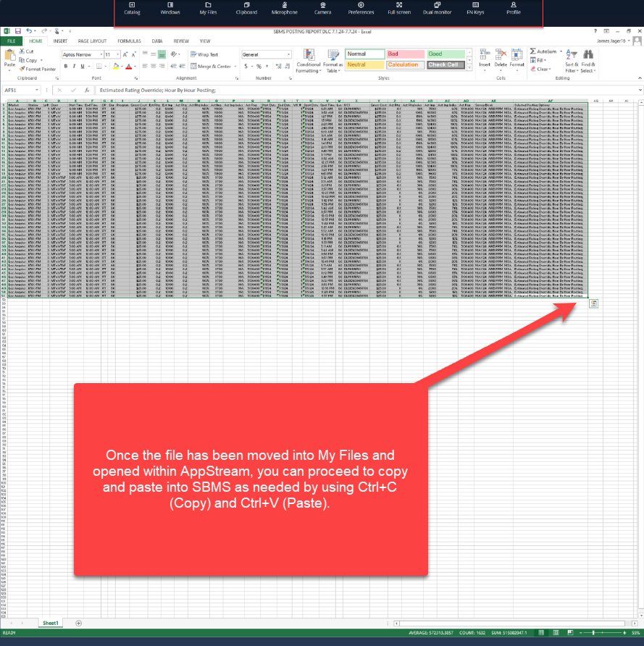Switch to the INSERT ribbon tab
This screenshot has width=644, height=646.
pyautogui.click(x=60, y=41)
